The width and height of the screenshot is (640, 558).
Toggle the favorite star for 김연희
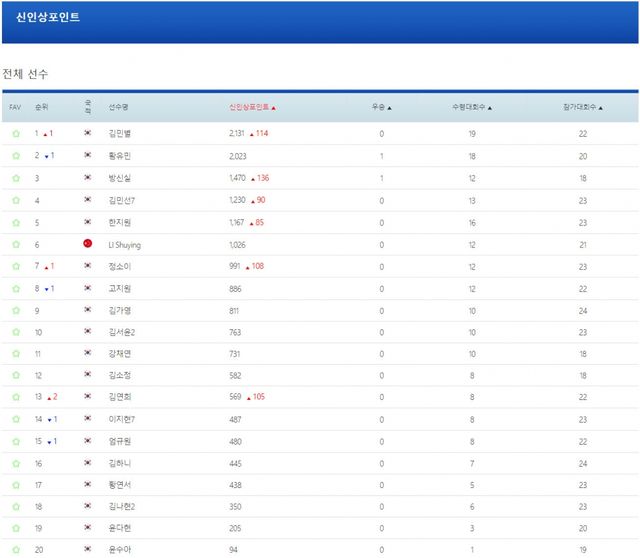coord(15,398)
